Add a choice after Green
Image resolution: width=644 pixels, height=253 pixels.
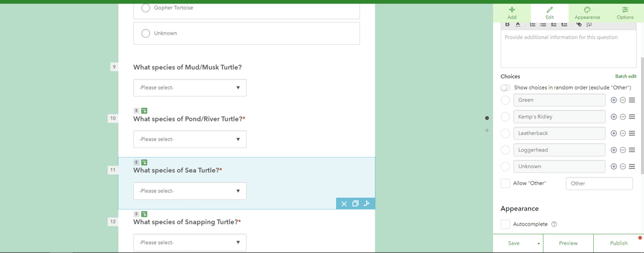point(613,100)
